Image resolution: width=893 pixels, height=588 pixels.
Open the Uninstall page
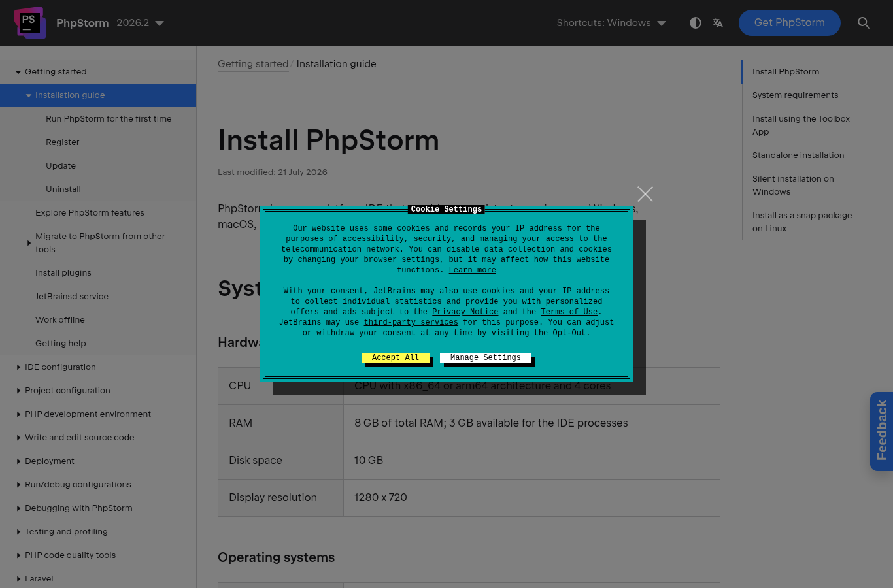(63, 189)
